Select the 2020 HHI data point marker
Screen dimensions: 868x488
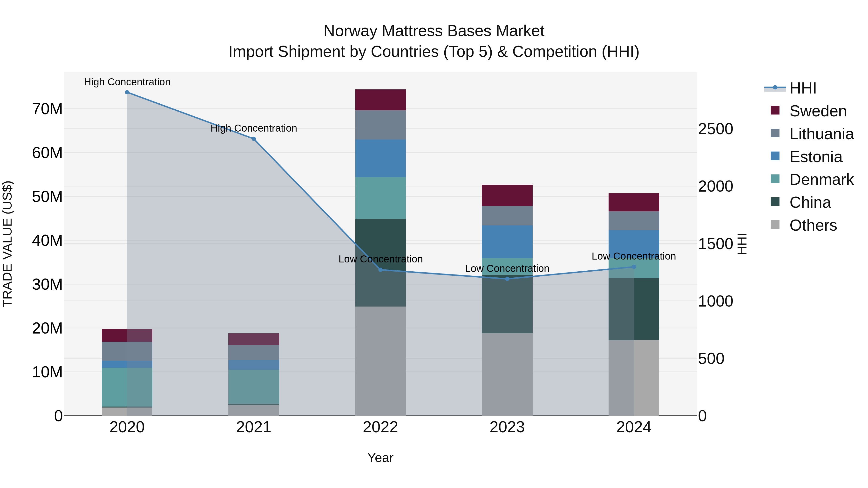coord(127,92)
